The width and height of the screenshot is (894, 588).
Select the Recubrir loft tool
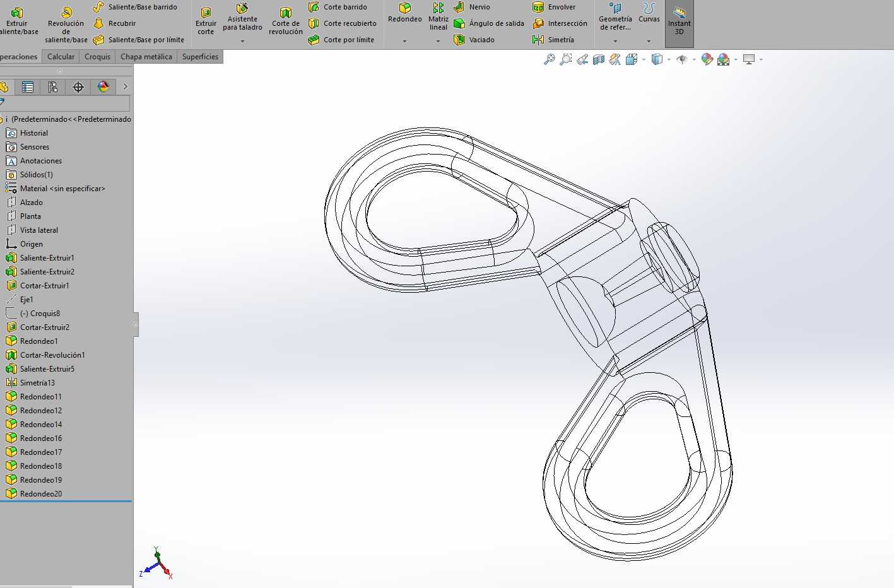point(114,23)
